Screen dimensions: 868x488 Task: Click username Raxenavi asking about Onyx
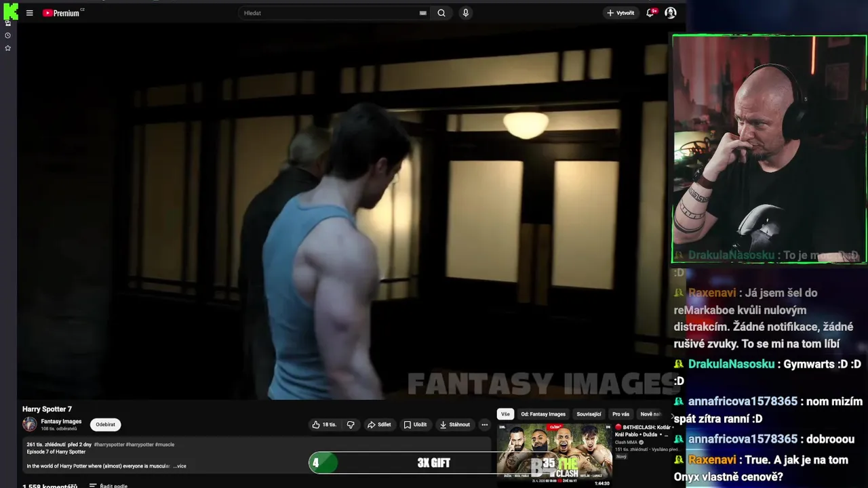tap(712, 460)
